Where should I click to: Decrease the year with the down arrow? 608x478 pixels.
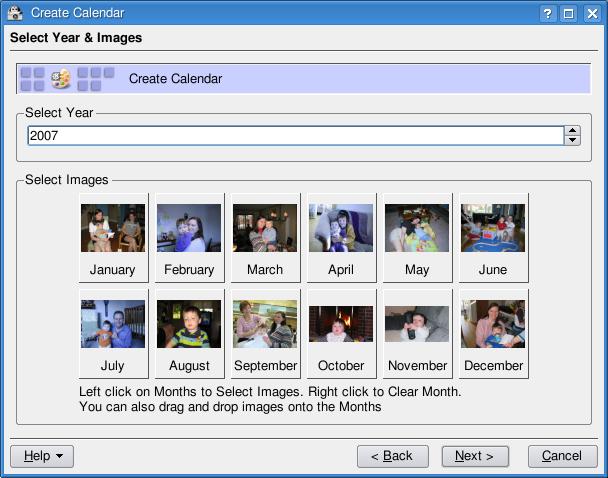(x=572, y=140)
